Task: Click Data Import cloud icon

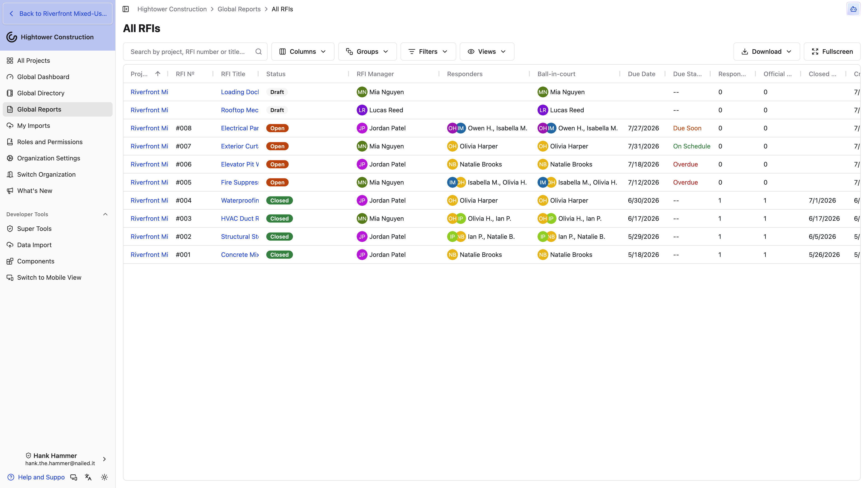Action: pyautogui.click(x=10, y=245)
